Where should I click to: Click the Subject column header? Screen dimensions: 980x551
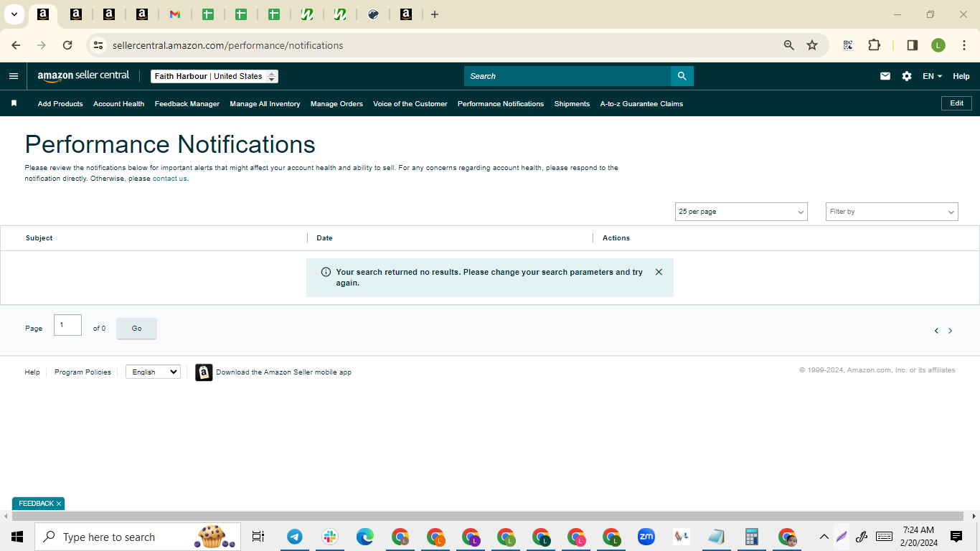[x=39, y=238]
